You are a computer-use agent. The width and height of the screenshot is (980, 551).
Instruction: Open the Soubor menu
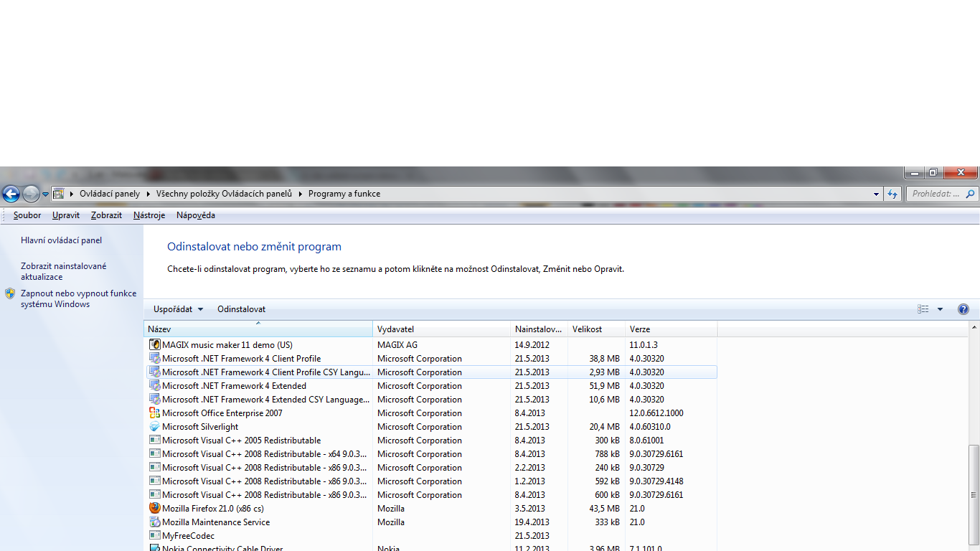(x=27, y=215)
